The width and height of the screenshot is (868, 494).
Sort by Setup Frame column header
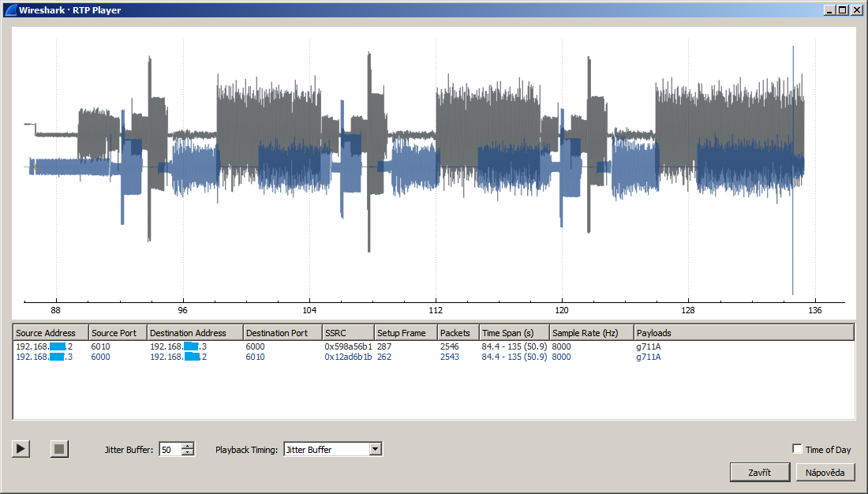coord(406,333)
